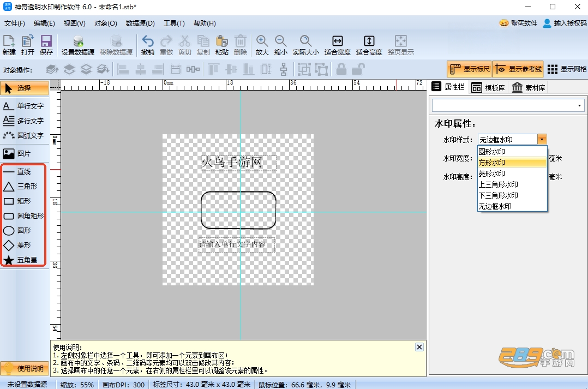Pick the 圆角矩形 rounded rectangle tool
Screen dimensions: 588x389
(x=23, y=216)
